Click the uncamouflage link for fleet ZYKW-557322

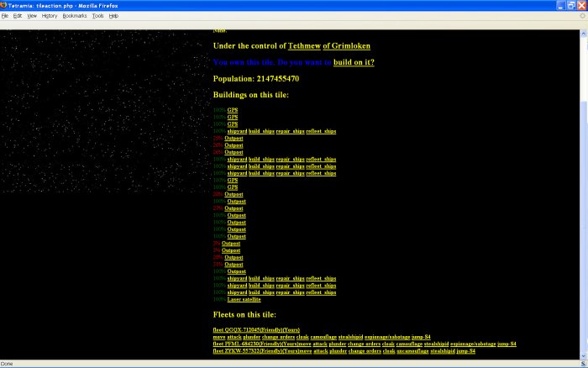click(x=406, y=350)
